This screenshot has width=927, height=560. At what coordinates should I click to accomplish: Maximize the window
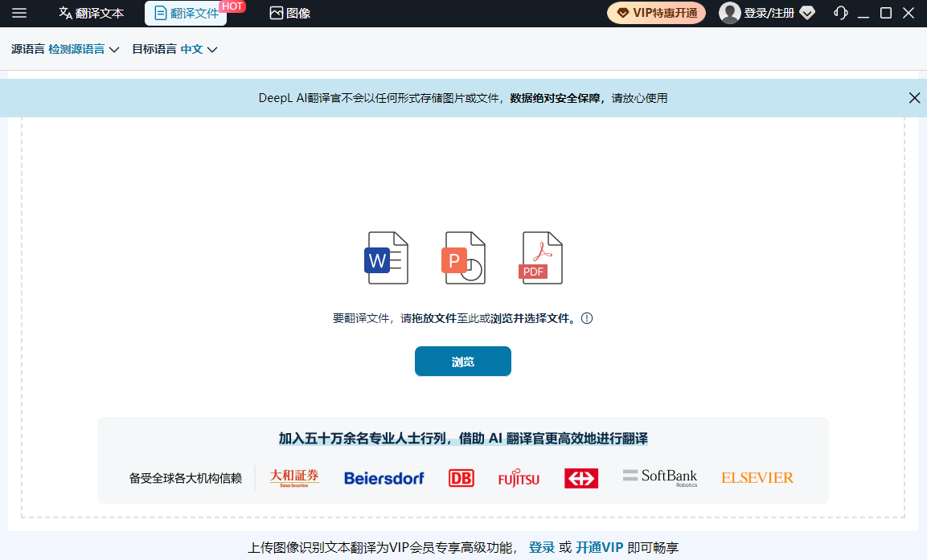[886, 13]
